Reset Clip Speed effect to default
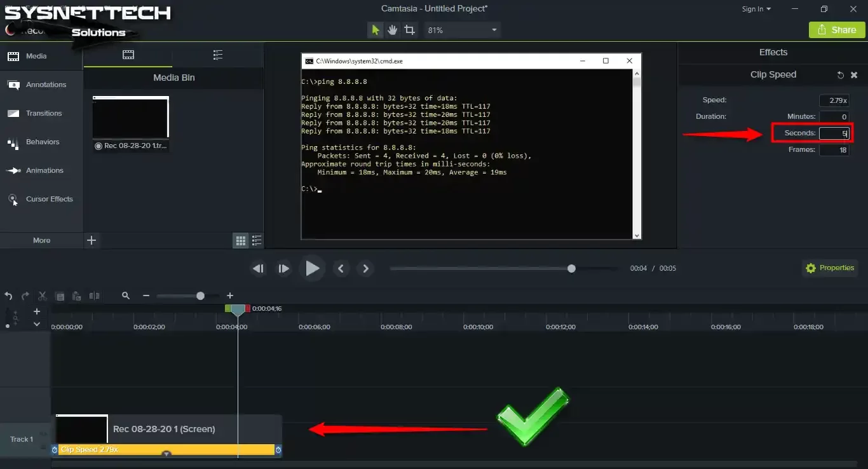Viewport: 868px width, 469px height. pos(841,75)
